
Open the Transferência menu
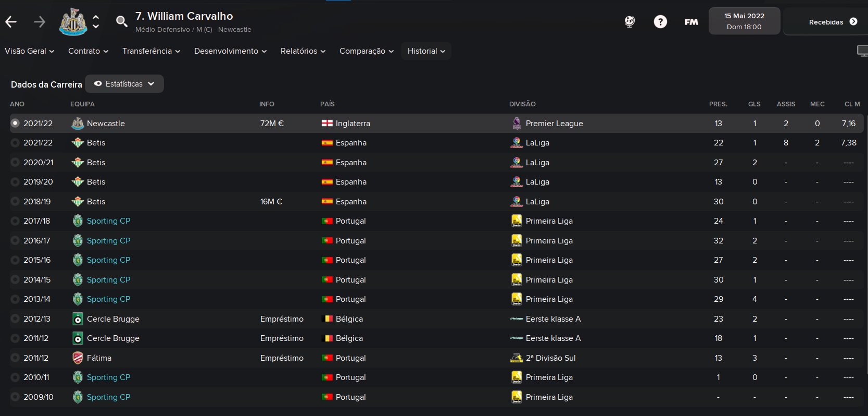pyautogui.click(x=152, y=51)
